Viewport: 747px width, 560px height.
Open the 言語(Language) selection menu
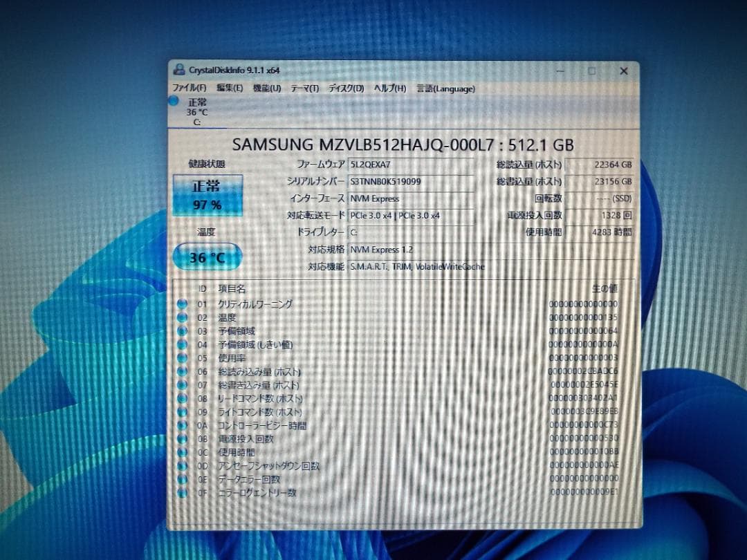(445, 88)
